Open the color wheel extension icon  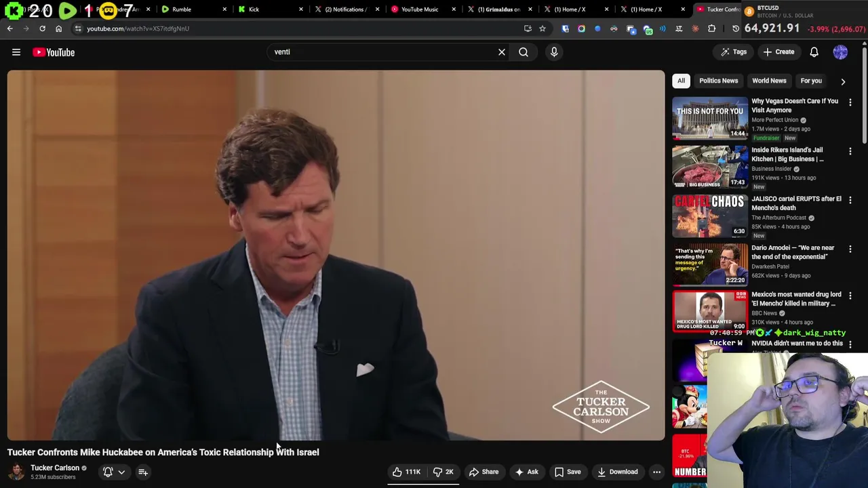pyautogui.click(x=581, y=28)
